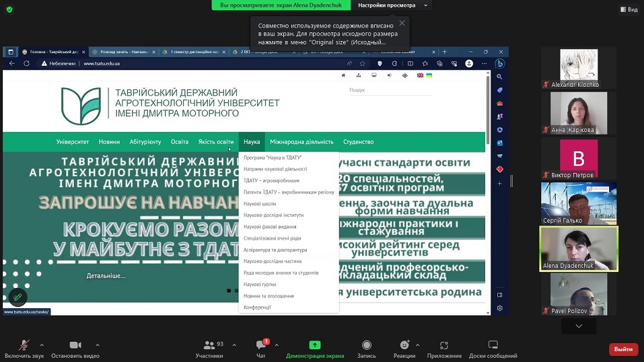
Task: Open the Чат chat panel
Action: click(261, 349)
